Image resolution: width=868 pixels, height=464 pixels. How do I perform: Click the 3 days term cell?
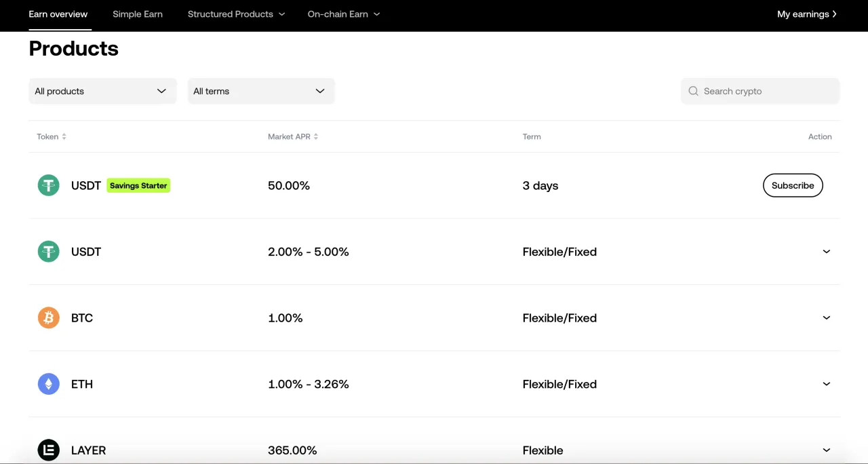540,185
